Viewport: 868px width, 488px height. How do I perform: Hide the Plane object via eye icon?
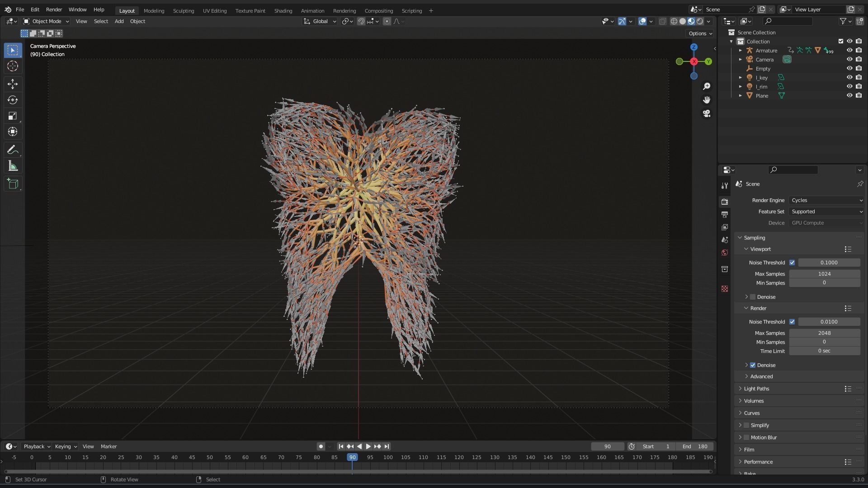(x=849, y=96)
